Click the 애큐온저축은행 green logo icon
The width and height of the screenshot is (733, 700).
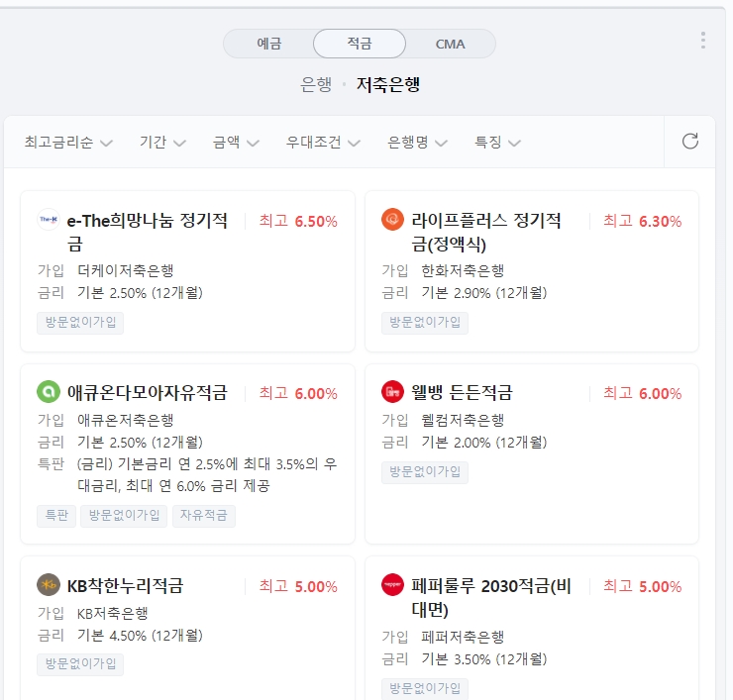pyautogui.click(x=49, y=392)
